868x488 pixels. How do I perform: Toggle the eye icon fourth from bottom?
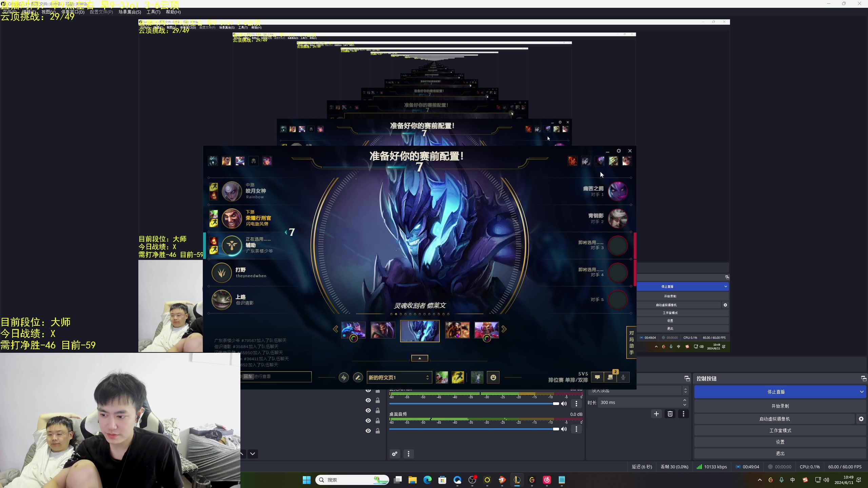[x=368, y=400]
